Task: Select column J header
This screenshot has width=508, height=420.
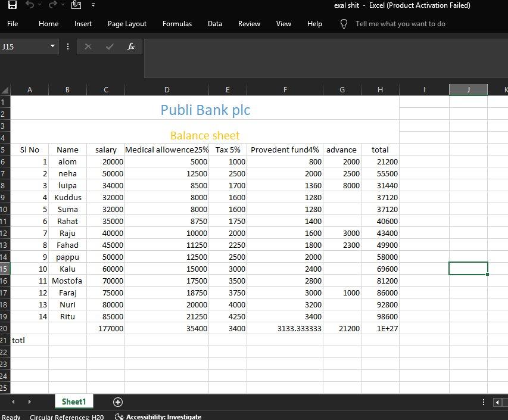Action: pos(468,90)
